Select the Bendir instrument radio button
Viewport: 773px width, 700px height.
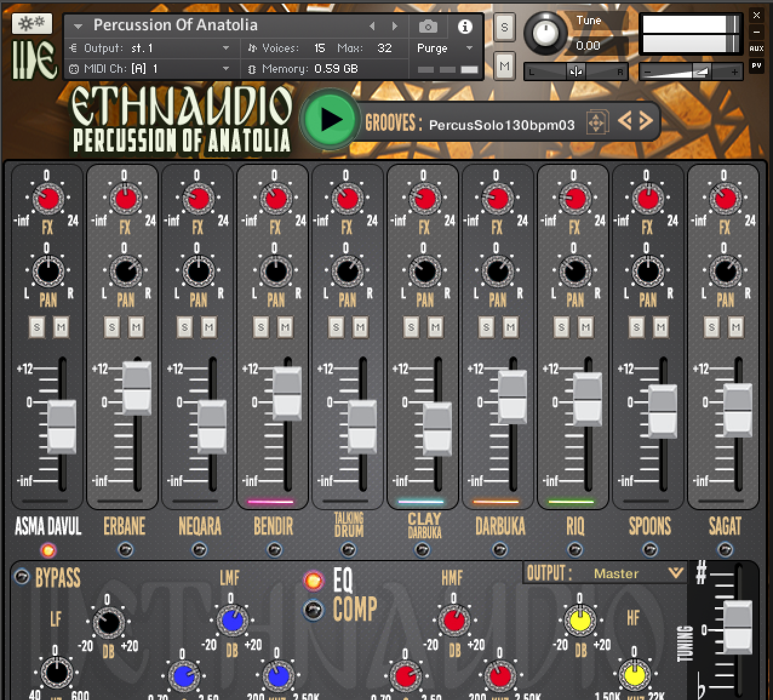pos(274,550)
